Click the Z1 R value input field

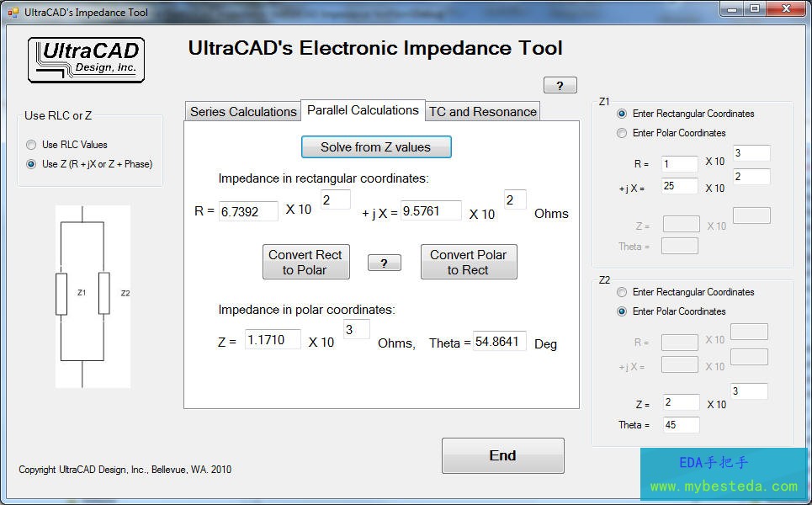[679, 164]
